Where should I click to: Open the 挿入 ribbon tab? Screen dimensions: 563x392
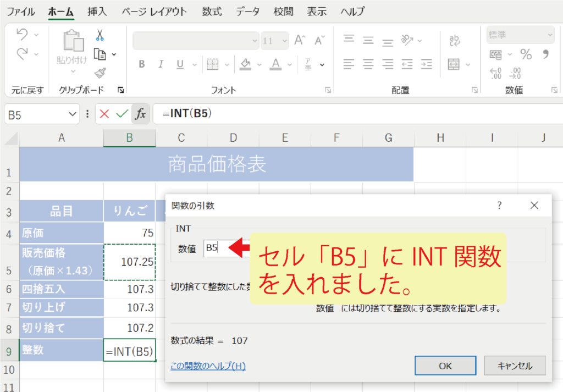97,11
